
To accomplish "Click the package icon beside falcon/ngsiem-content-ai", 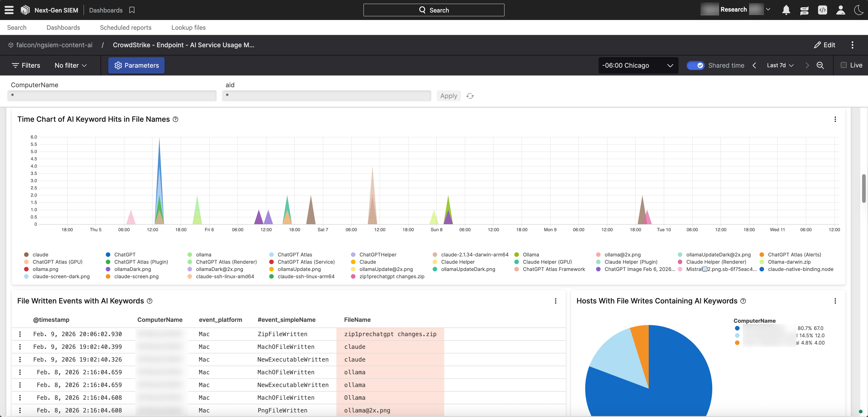I will click(x=11, y=45).
